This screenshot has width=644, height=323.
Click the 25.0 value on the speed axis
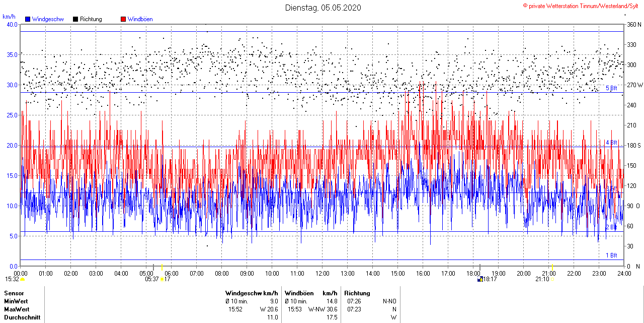(x=12, y=115)
